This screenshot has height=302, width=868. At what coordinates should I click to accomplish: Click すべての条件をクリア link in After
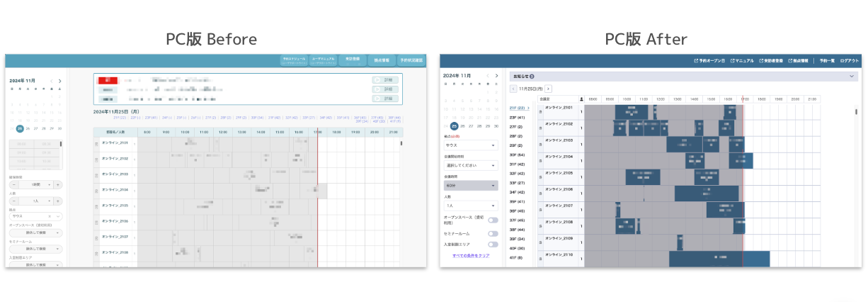pyautogui.click(x=471, y=255)
